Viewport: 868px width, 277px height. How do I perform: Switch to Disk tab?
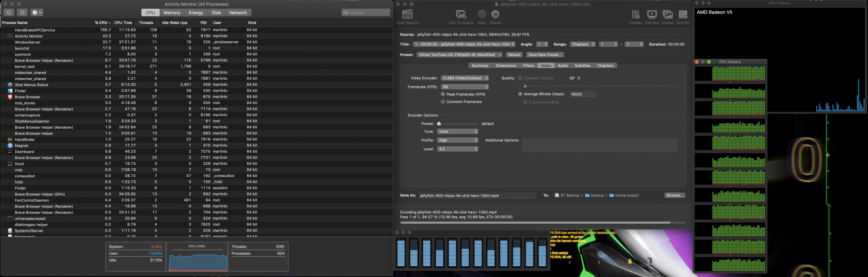click(x=216, y=13)
